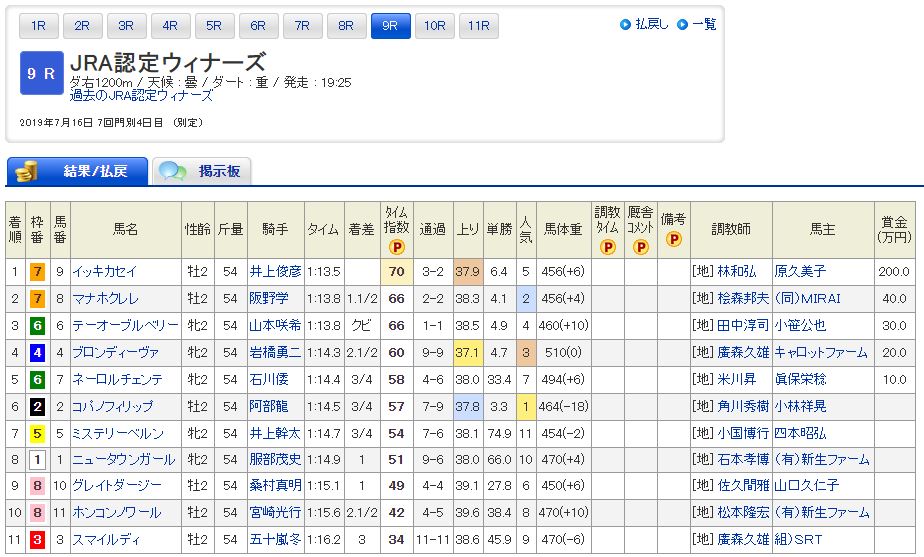Screen dimensions: 924x557
Task: Click the P icon under 調教タイム
Action: (608, 247)
